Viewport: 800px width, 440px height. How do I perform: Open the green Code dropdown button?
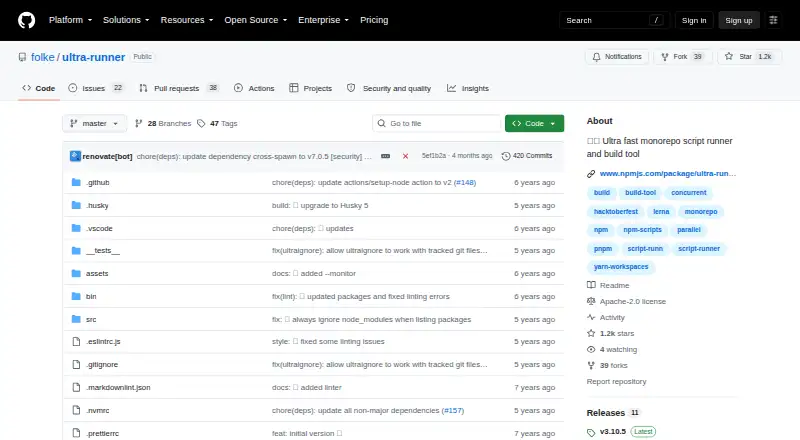pyautogui.click(x=534, y=124)
